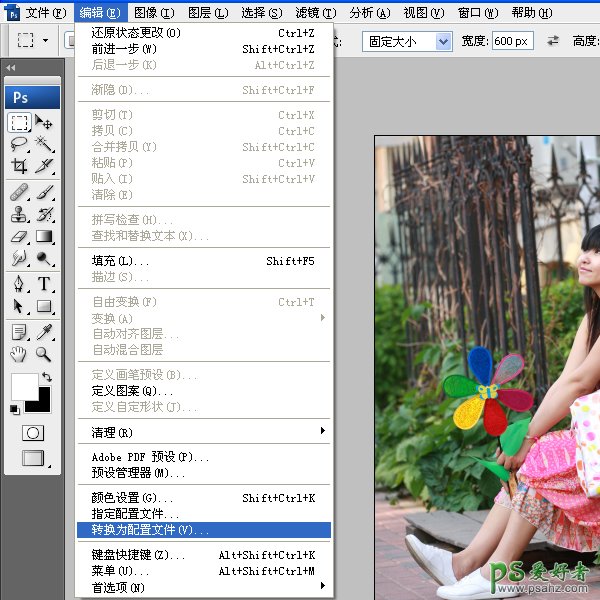Screen dimensions: 600x600
Task: Click the white foreground color swatch
Action: [23, 386]
